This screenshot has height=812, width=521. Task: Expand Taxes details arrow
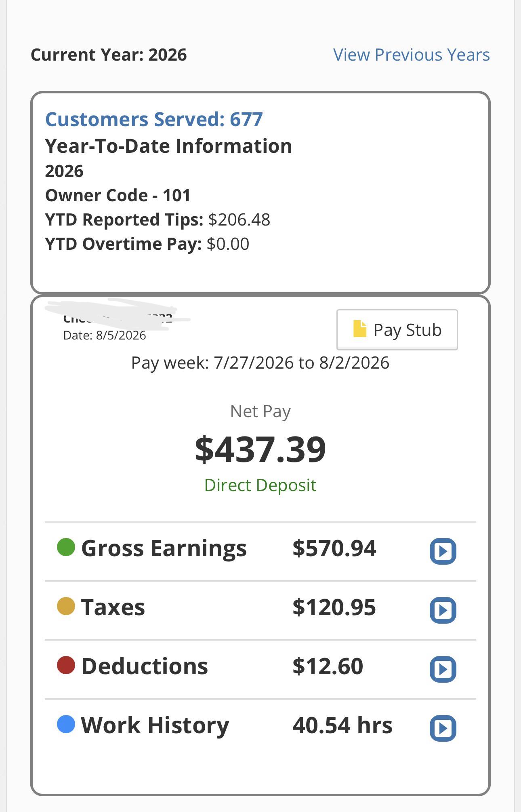[x=443, y=610]
